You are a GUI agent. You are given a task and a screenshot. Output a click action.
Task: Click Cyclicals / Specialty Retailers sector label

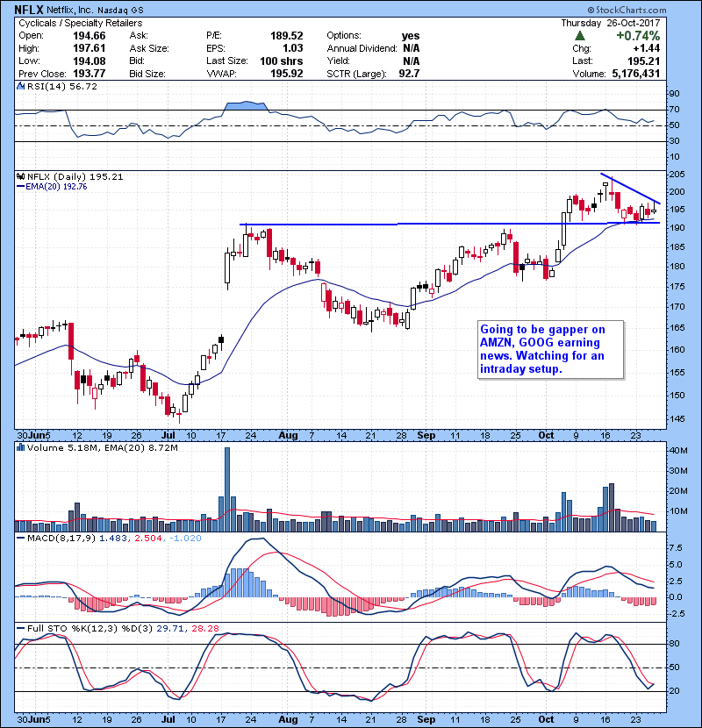[x=81, y=23]
